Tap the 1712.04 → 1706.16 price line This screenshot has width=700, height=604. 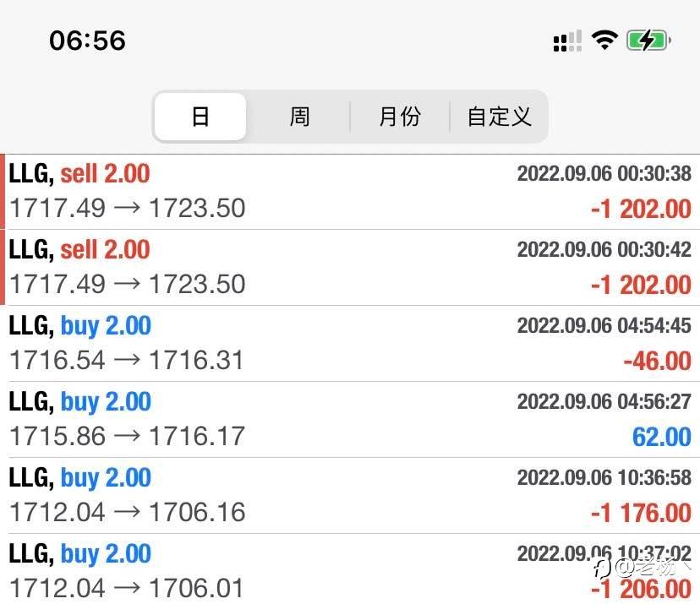point(127,512)
